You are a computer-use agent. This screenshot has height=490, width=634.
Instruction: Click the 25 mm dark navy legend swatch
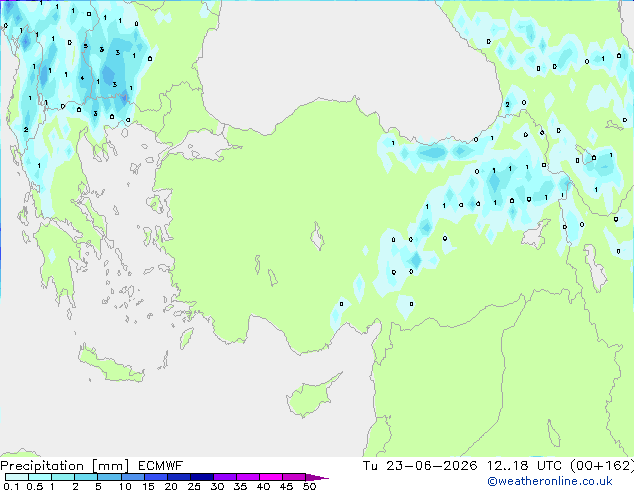(201, 477)
